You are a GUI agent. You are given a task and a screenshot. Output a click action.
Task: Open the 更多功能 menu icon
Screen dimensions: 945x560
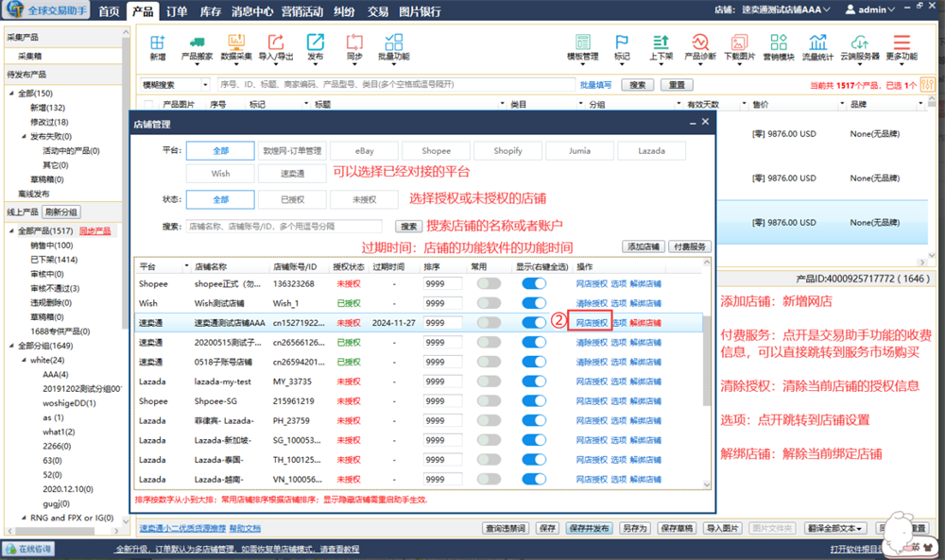[902, 42]
